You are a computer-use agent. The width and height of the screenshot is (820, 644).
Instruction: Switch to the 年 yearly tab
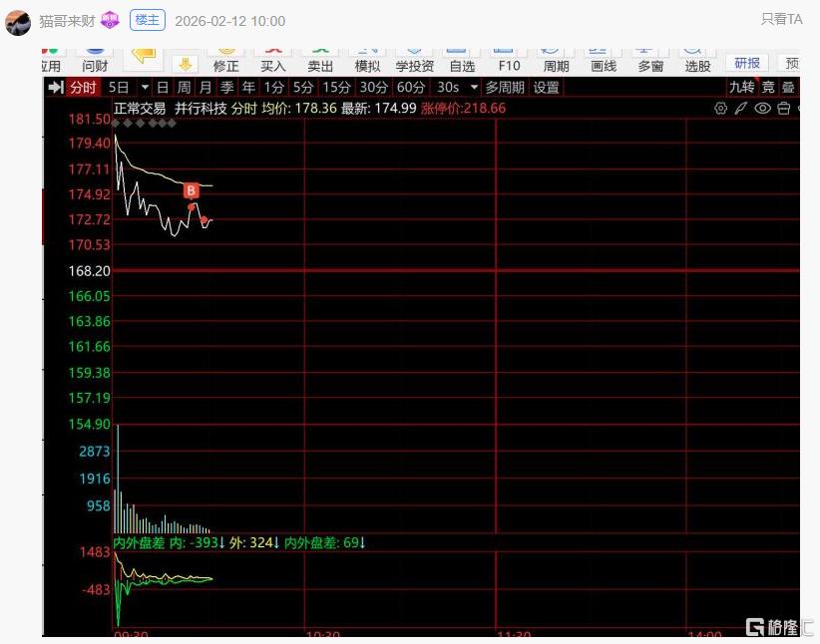click(248, 88)
